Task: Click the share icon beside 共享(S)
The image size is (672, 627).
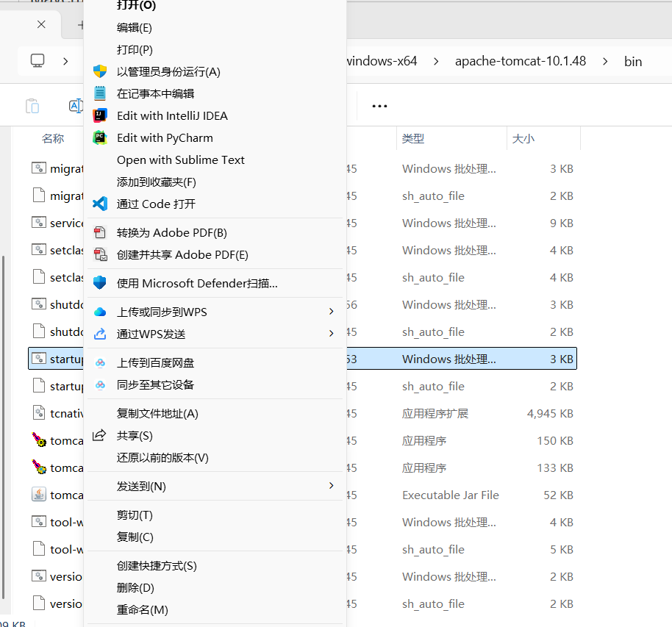Action: (99, 435)
